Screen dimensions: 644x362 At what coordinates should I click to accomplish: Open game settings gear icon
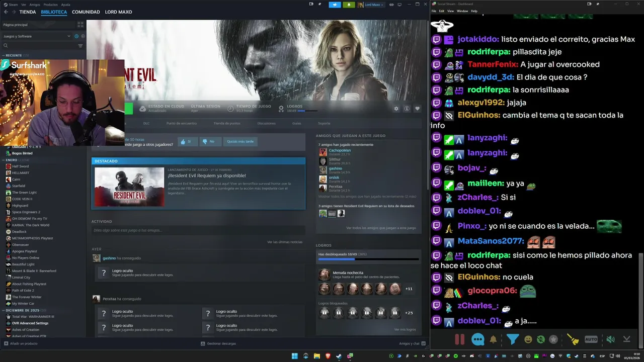396,109
